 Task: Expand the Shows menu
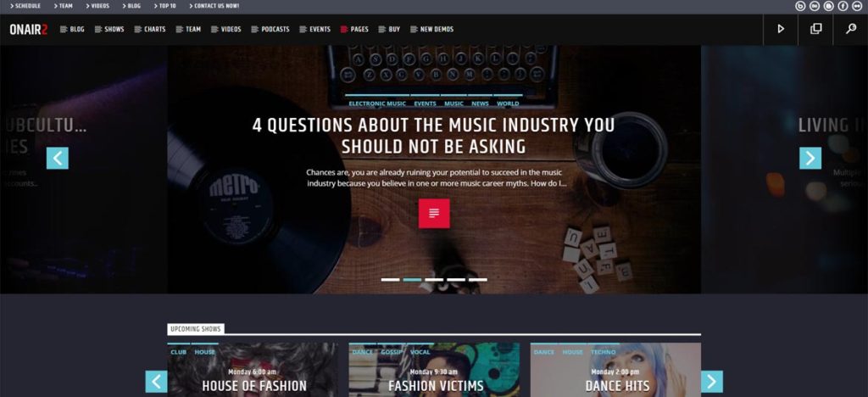click(109, 30)
